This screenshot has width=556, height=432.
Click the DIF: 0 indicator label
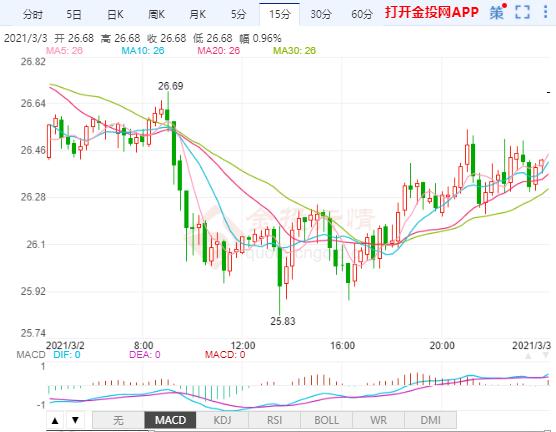[67, 355]
